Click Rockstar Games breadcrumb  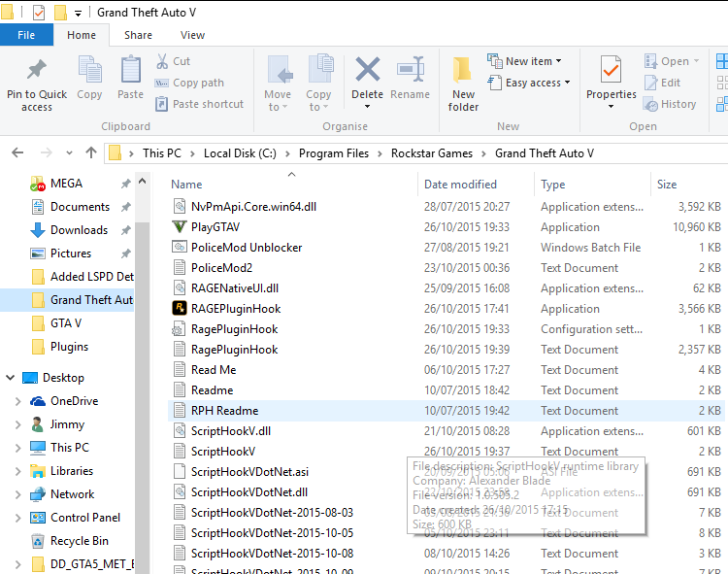click(431, 153)
